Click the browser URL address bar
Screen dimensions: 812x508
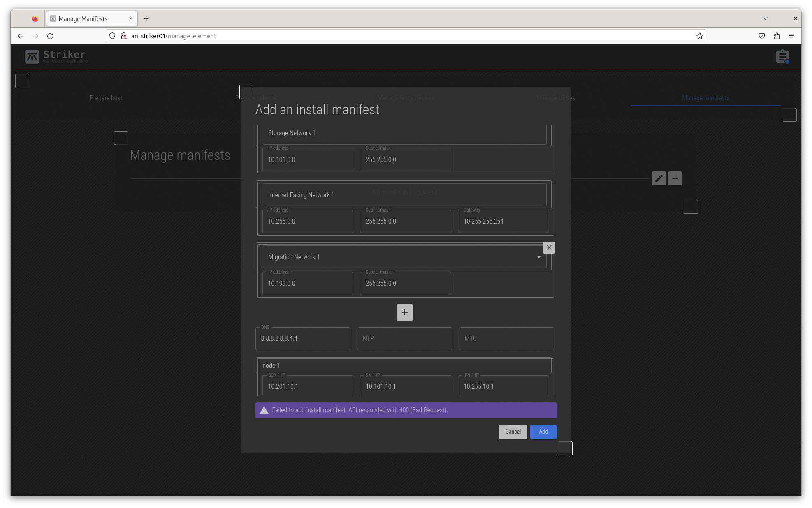pos(405,36)
